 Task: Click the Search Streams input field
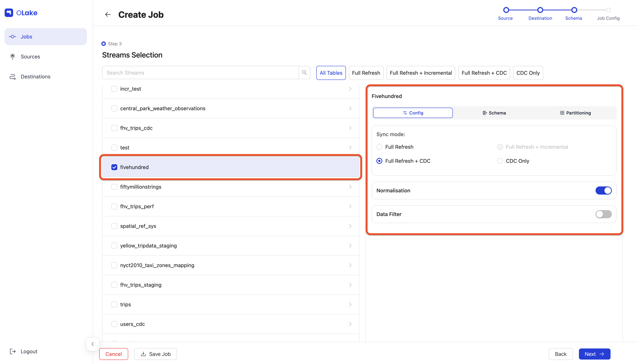coord(200,73)
